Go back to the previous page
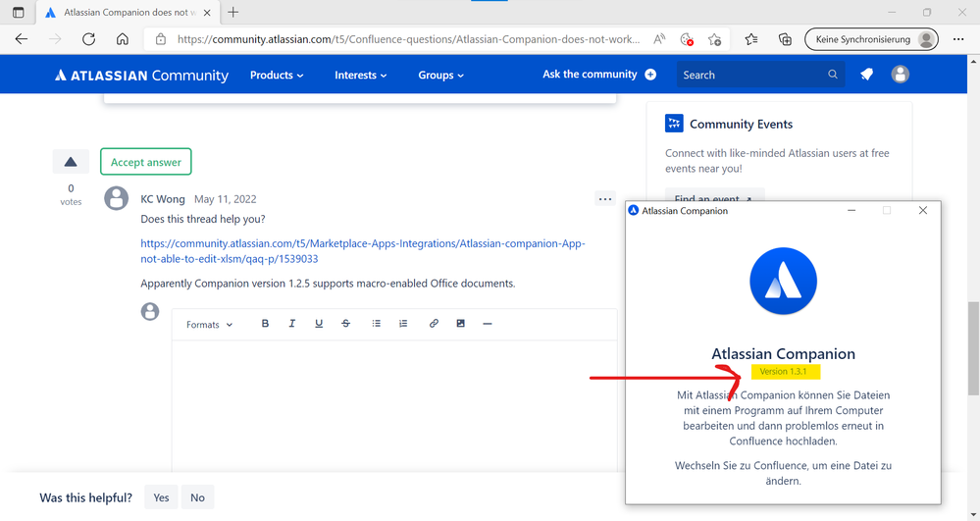980x521 pixels. (x=22, y=39)
